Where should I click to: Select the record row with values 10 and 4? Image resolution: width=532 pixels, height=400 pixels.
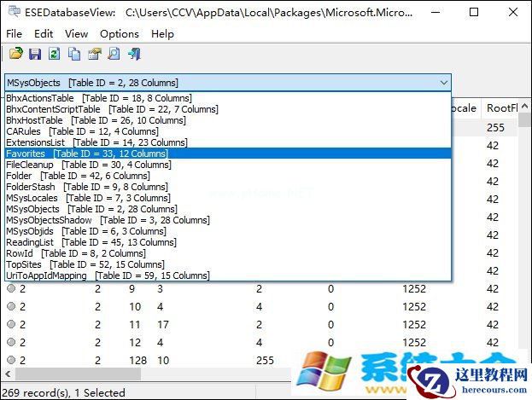point(261,307)
